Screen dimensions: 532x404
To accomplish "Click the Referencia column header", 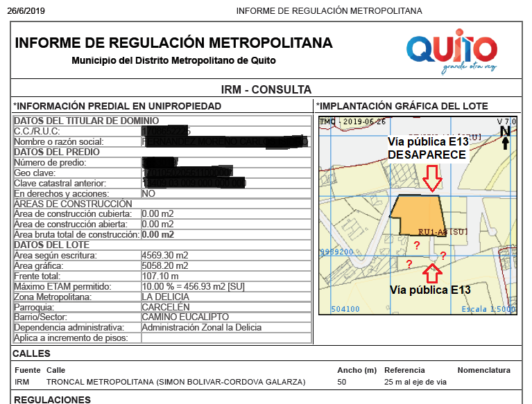I will pos(404,370).
